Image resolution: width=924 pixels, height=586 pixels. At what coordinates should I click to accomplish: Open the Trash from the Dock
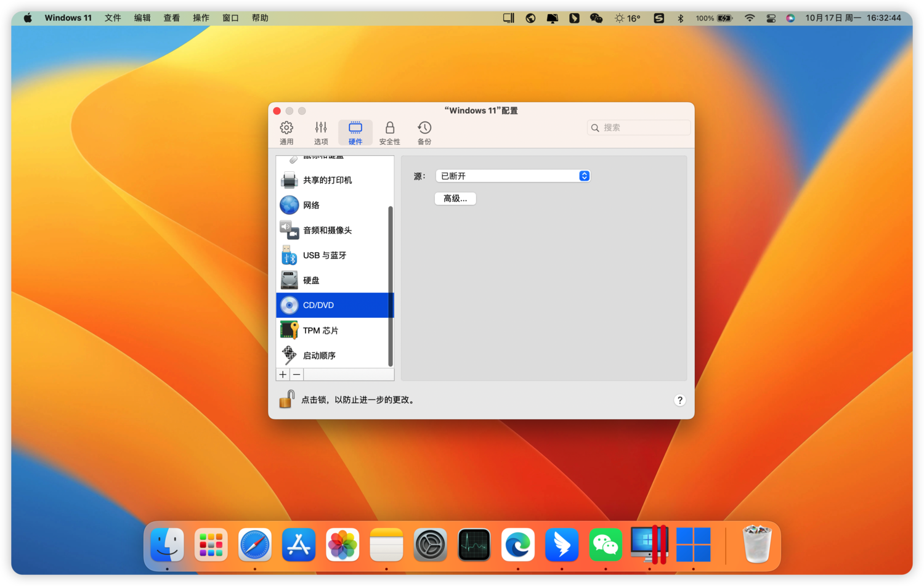click(x=757, y=545)
